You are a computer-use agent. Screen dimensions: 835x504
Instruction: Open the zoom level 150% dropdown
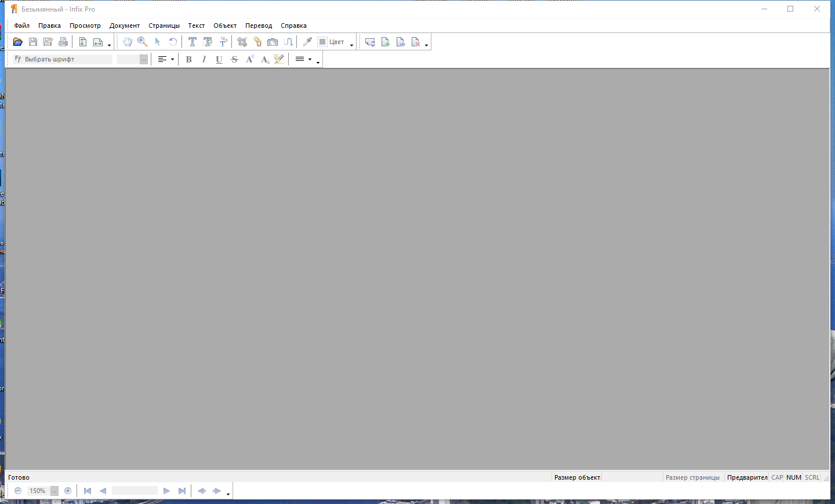coord(55,491)
